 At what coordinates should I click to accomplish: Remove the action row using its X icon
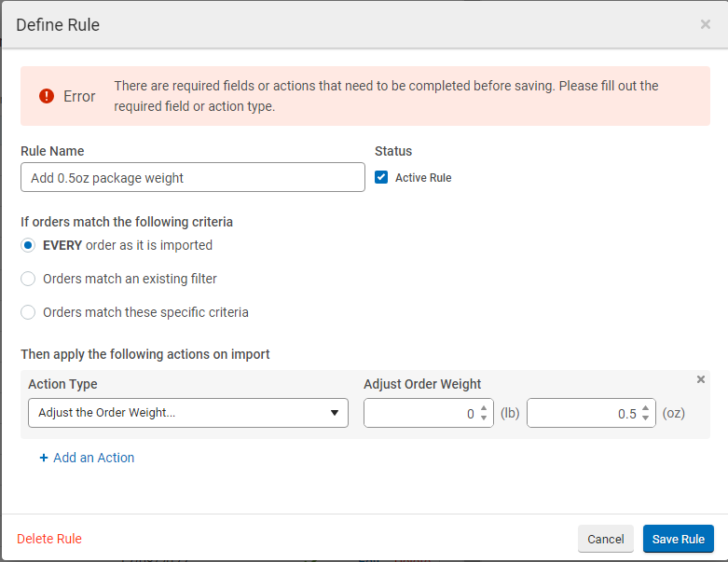coord(701,379)
